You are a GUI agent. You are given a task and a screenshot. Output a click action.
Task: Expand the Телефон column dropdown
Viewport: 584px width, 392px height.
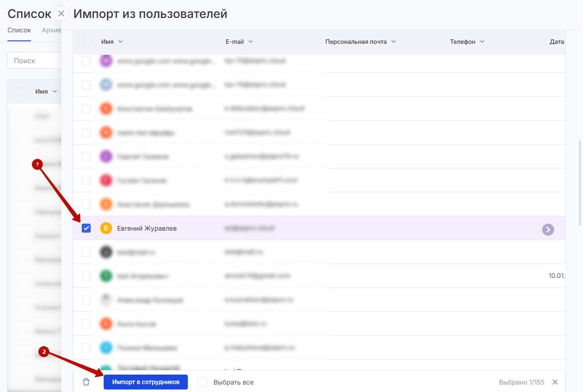pyautogui.click(x=482, y=42)
